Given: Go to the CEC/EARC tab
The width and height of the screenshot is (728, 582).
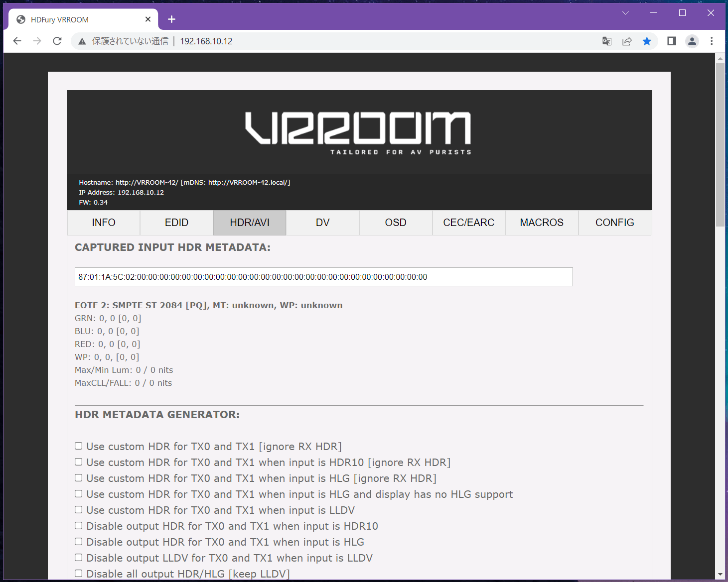Looking at the screenshot, I should point(469,223).
